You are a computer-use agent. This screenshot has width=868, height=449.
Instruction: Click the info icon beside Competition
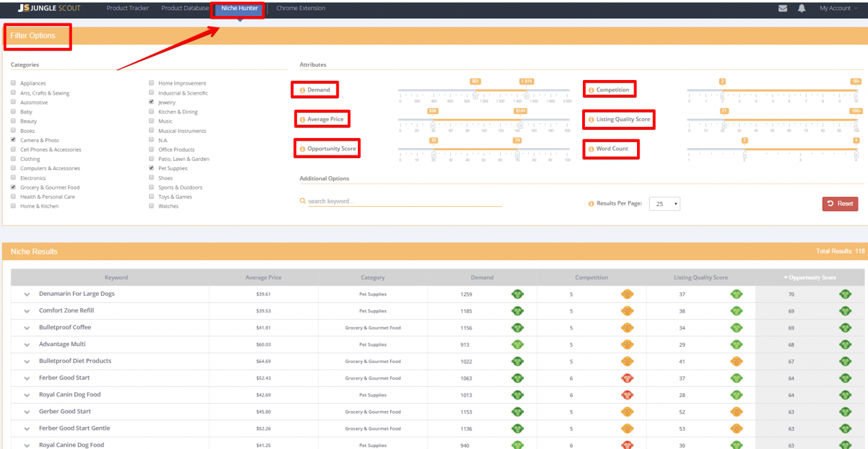(x=591, y=90)
